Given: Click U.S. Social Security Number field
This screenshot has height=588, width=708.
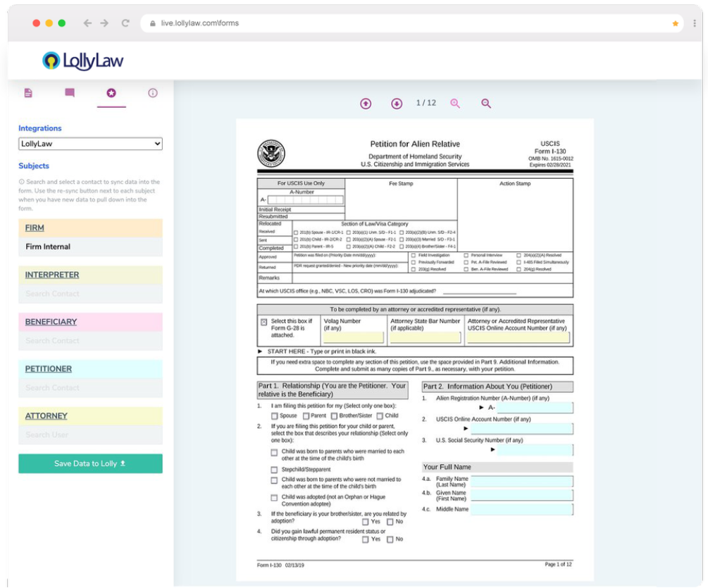Looking at the screenshot, I should click(535, 449).
